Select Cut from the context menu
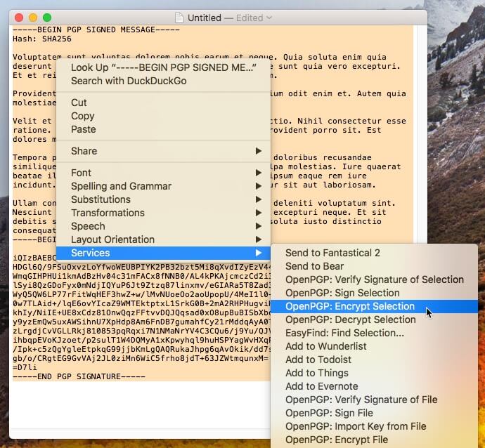The image size is (485, 448). 163,103
